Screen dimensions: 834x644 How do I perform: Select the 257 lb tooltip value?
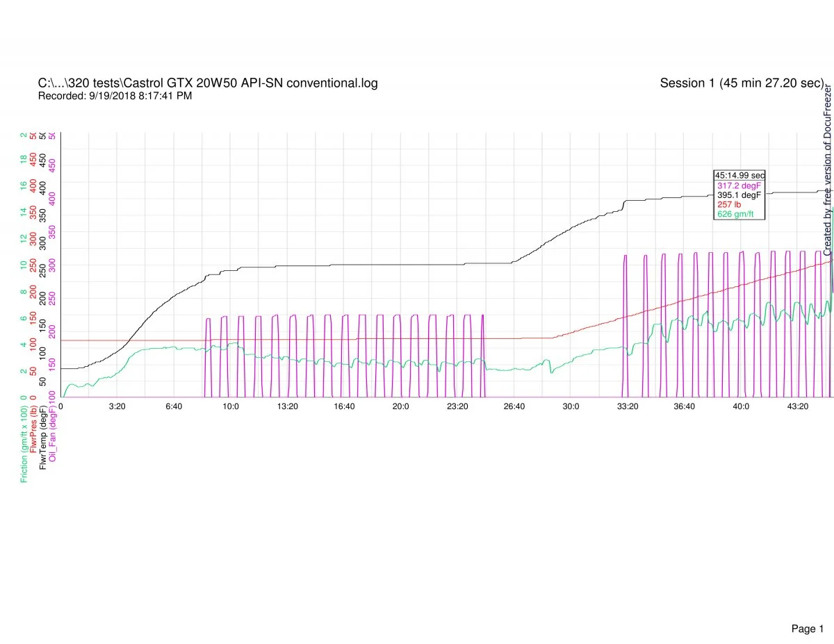click(x=729, y=205)
